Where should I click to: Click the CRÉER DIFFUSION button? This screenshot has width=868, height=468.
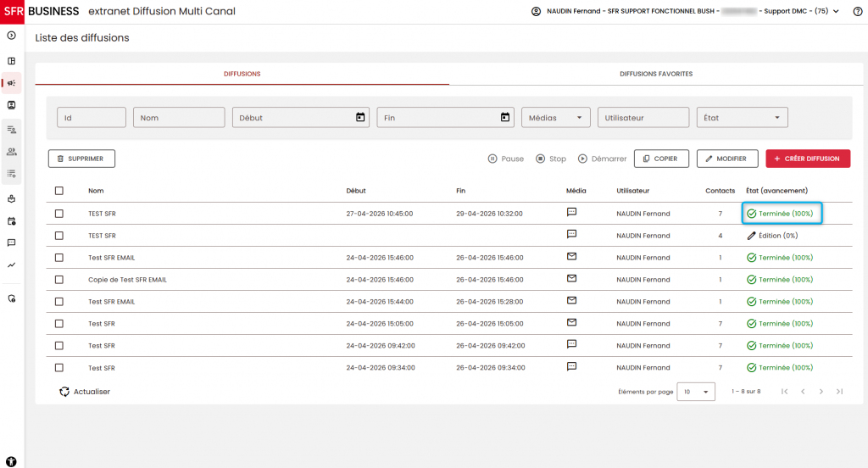(x=808, y=159)
